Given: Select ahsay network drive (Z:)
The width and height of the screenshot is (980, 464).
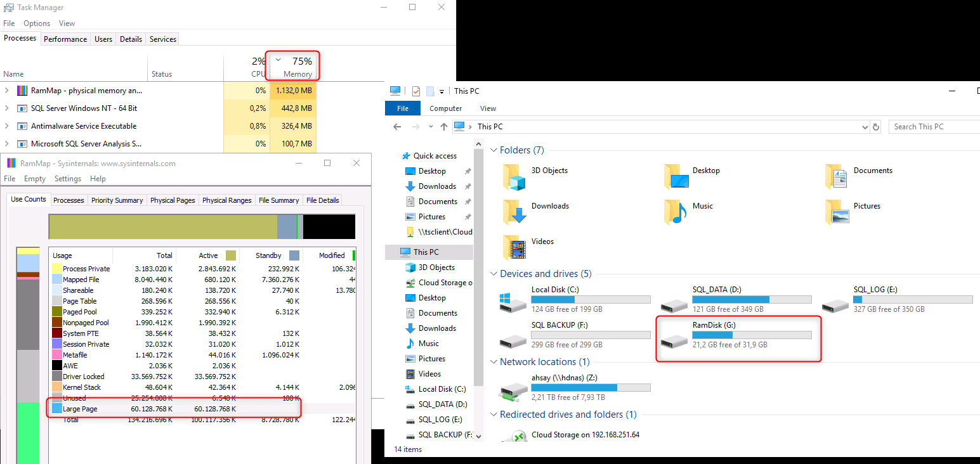Looking at the screenshot, I should 575,387.
